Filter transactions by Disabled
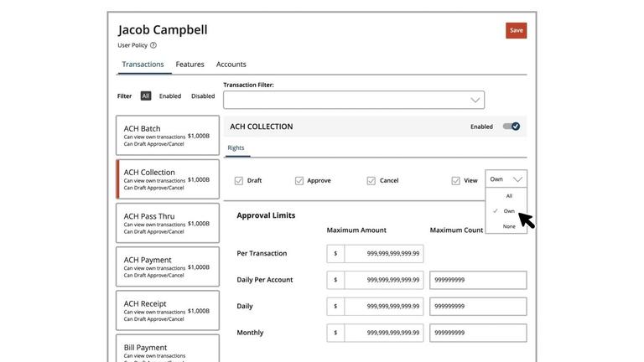Image resolution: width=644 pixels, height=362 pixels. 203,96
